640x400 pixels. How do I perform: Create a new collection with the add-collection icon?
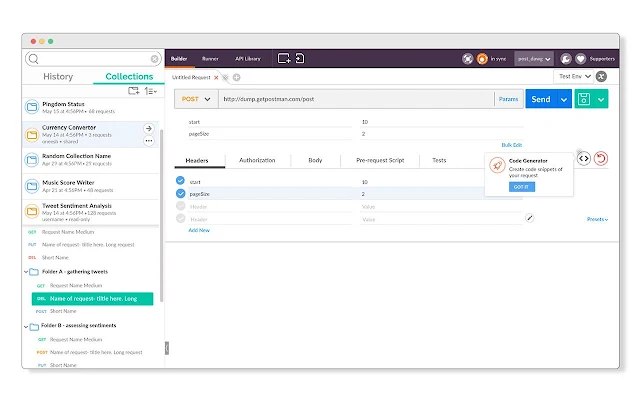point(133,91)
